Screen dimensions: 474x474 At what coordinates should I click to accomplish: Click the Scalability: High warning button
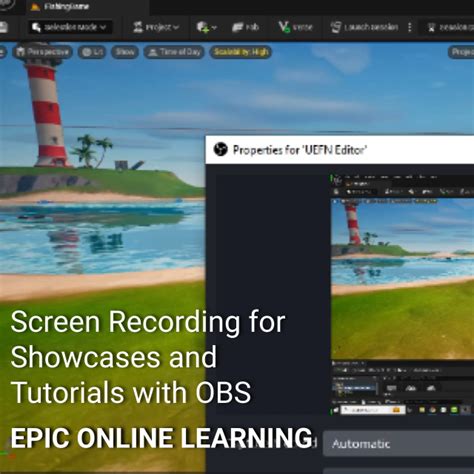(x=241, y=52)
